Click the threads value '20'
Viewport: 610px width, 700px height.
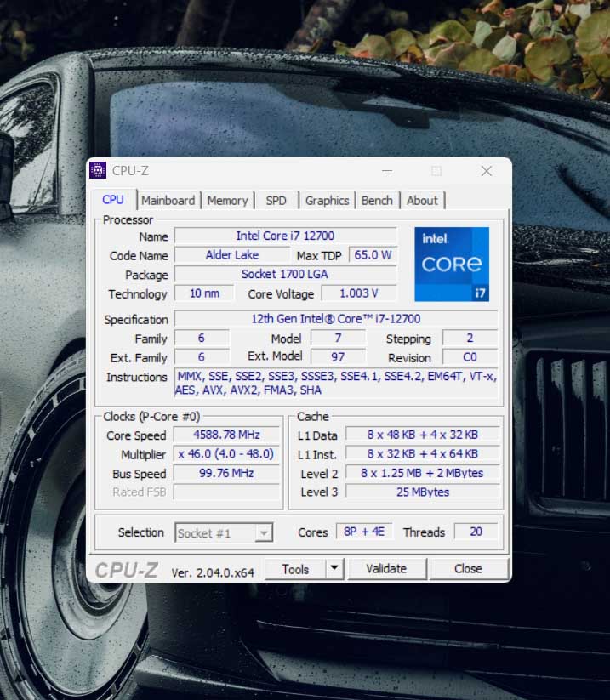(476, 532)
